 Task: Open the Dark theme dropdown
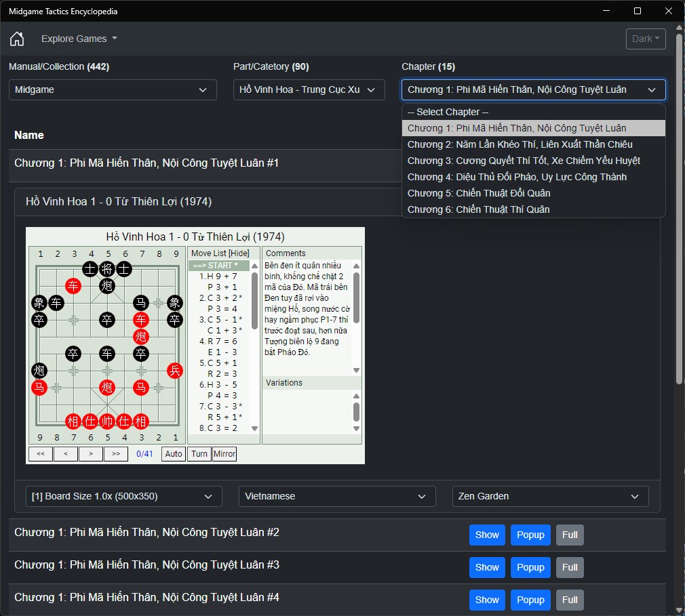(x=645, y=39)
